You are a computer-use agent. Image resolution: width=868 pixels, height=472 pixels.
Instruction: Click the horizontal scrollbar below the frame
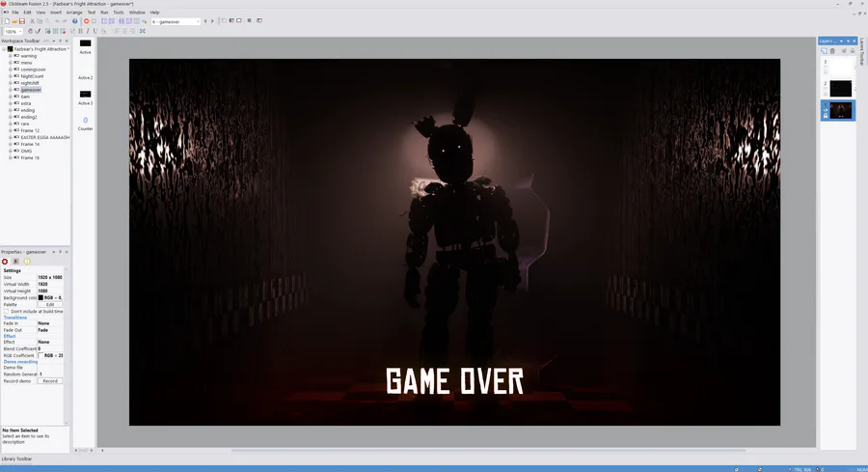(488, 451)
